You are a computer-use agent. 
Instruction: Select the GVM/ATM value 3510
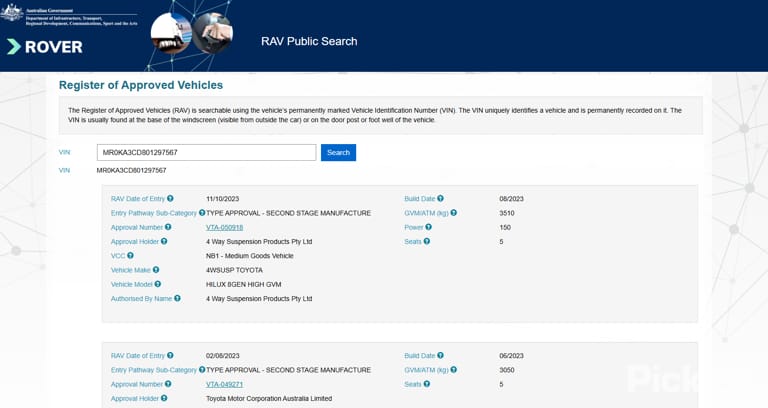(x=507, y=213)
